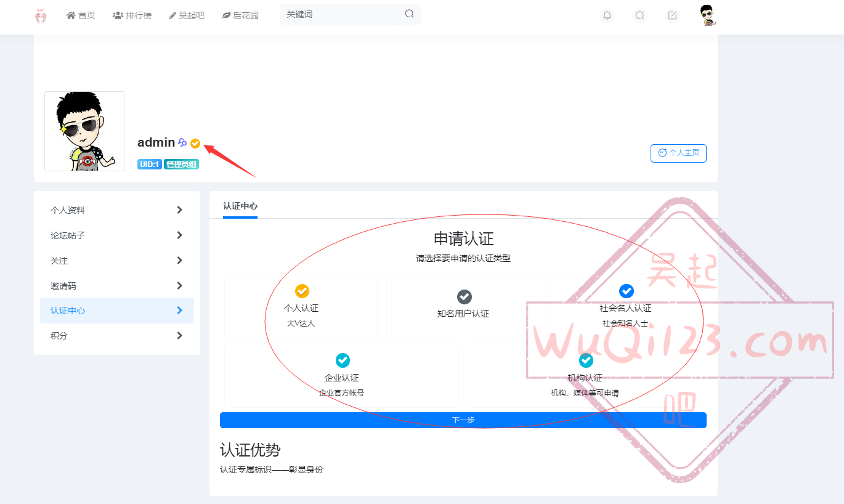
Task: Expand chevron next to 论坛帖子
Action: pyautogui.click(x=179, y=235)
